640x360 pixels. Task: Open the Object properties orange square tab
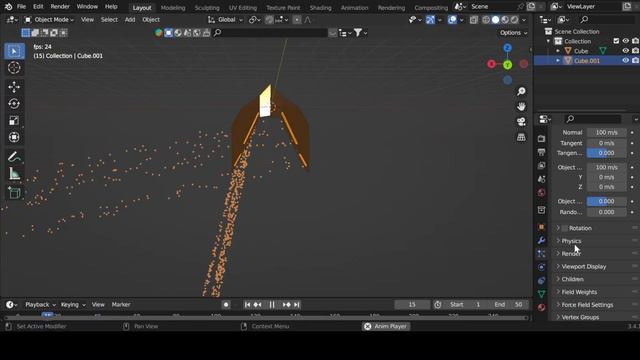pyautogui.click(x=541, y=227)
